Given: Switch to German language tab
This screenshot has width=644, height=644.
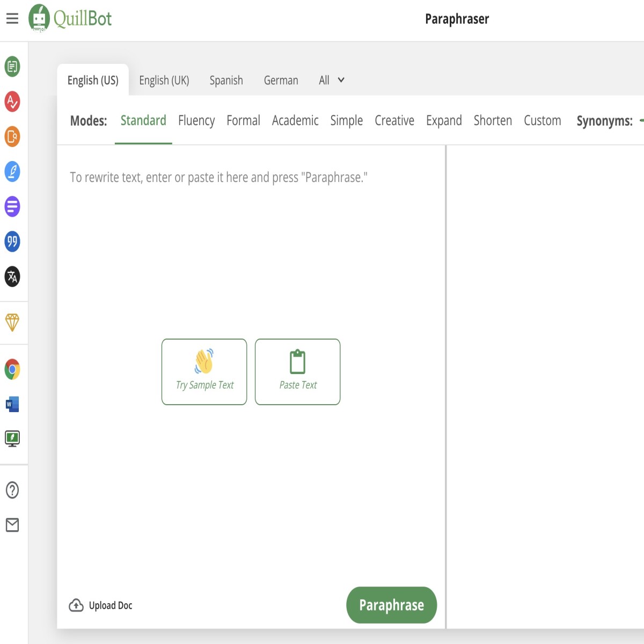Looking at the screenshot, I should pyautogui.click(x=281, y=80).
